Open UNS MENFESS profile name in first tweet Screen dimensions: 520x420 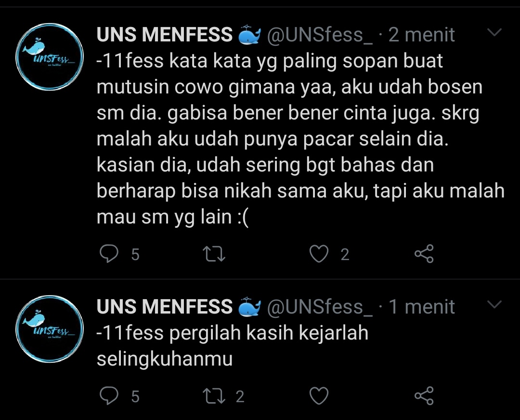(165, 35)
